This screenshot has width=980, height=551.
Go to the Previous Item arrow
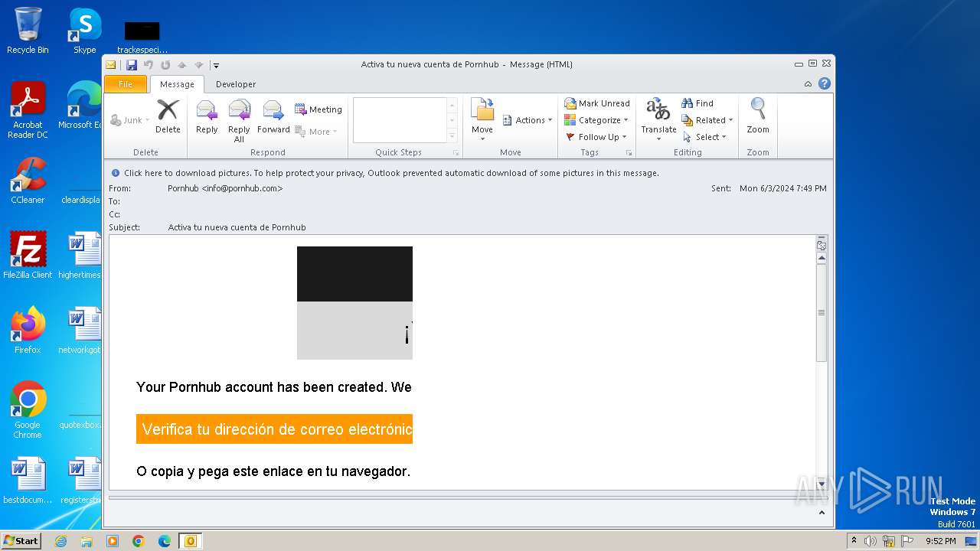pos(181,65)
